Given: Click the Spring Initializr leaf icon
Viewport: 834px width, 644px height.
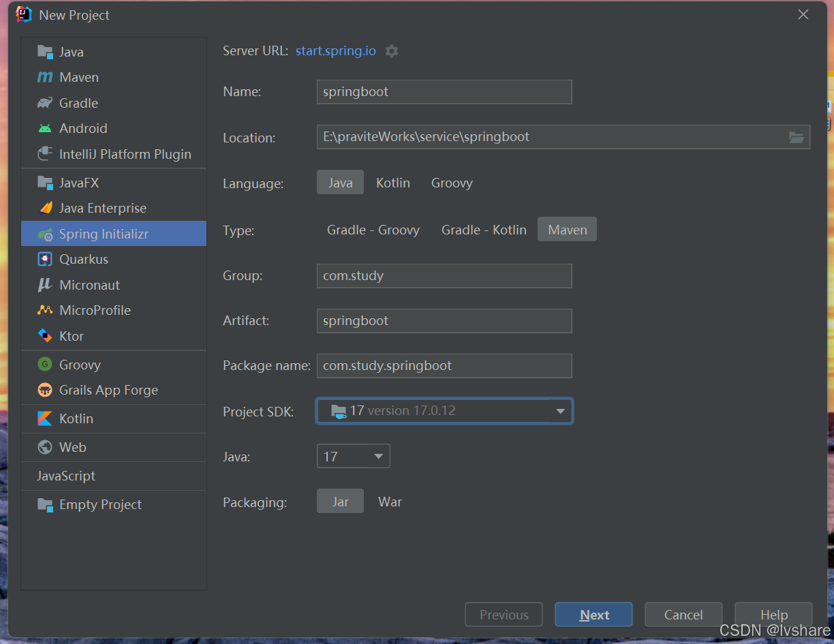Looking at the screenshot, I should tap(45, 234).
